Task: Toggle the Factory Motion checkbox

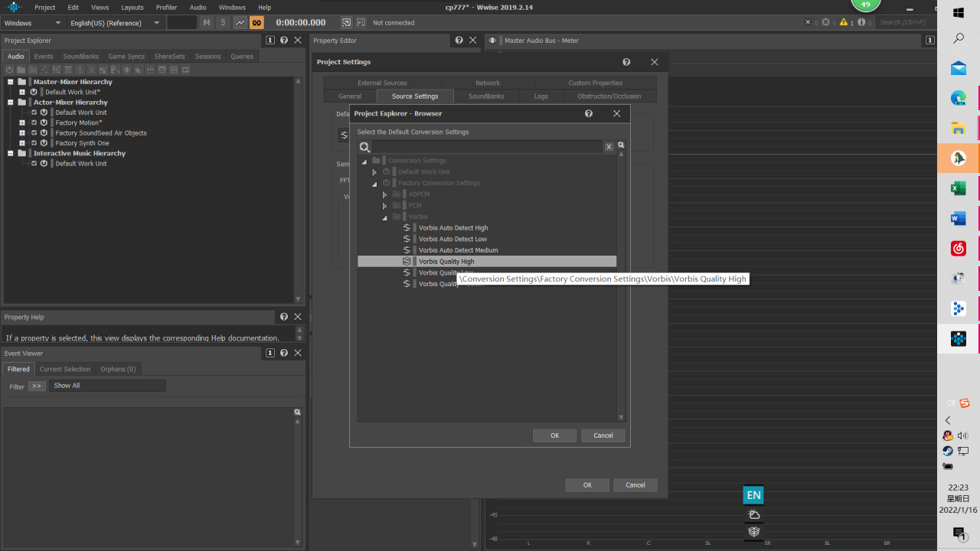Action: pos(34,122)
